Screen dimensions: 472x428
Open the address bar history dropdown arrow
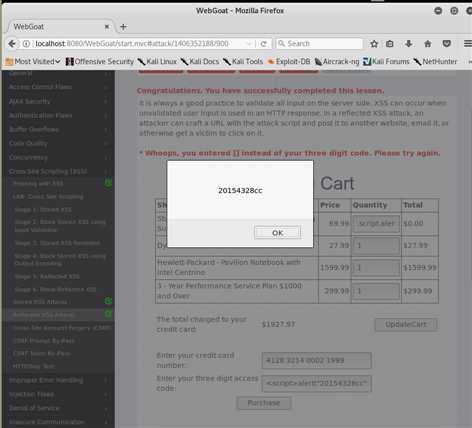pos(248,44)
